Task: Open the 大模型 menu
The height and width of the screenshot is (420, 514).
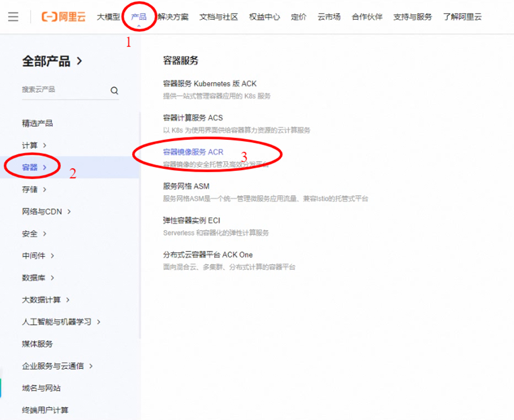Action: click(108, 17)
